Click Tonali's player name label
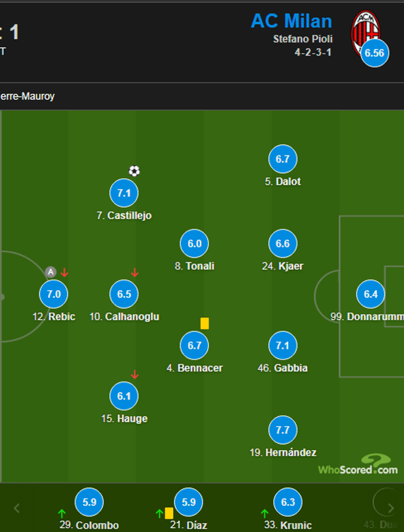This screenshot has width=404, height=532. (x=195, y=266)
